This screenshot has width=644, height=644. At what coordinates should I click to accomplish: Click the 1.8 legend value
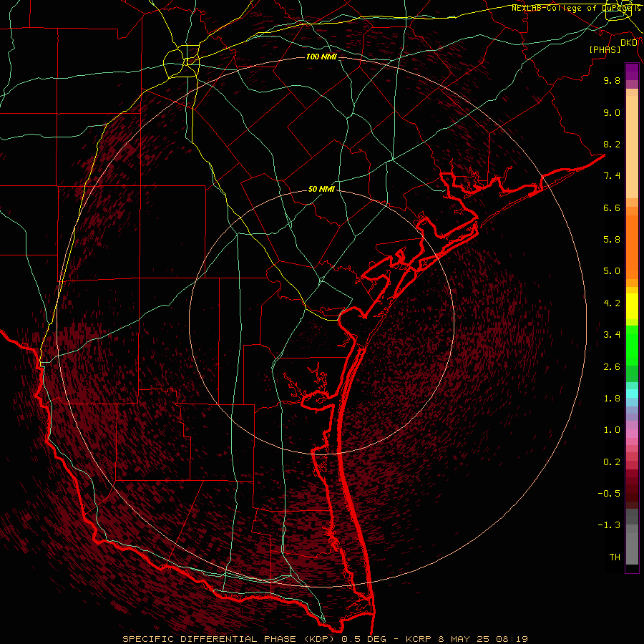pyautogui.click(x=612, y=399)
